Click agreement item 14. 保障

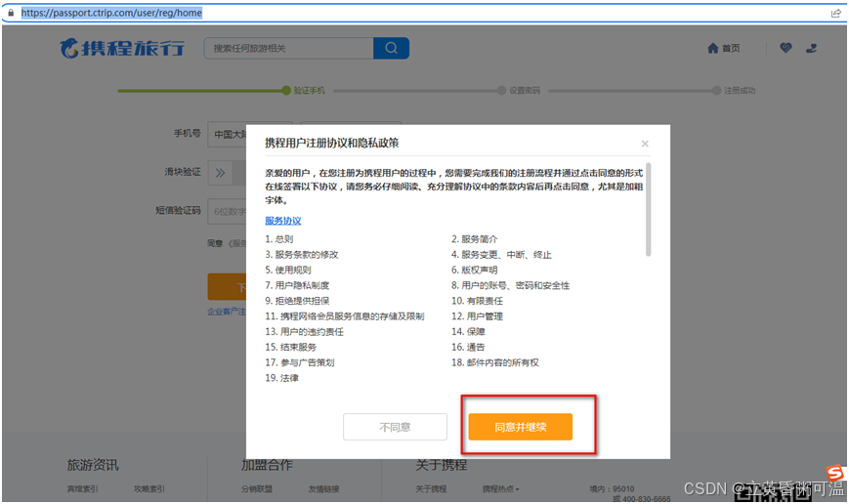point(468,331)
